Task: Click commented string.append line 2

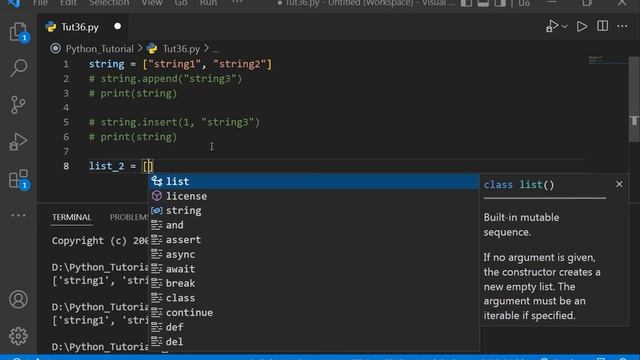Action: tap(165, 79)
